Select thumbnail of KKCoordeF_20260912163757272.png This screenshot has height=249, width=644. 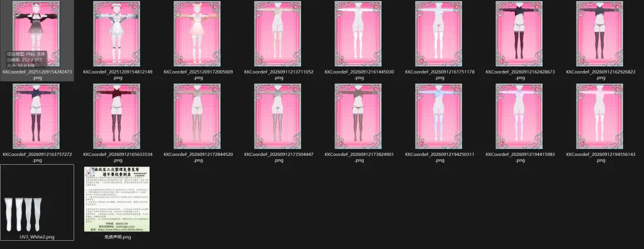[x=36, y=116]
